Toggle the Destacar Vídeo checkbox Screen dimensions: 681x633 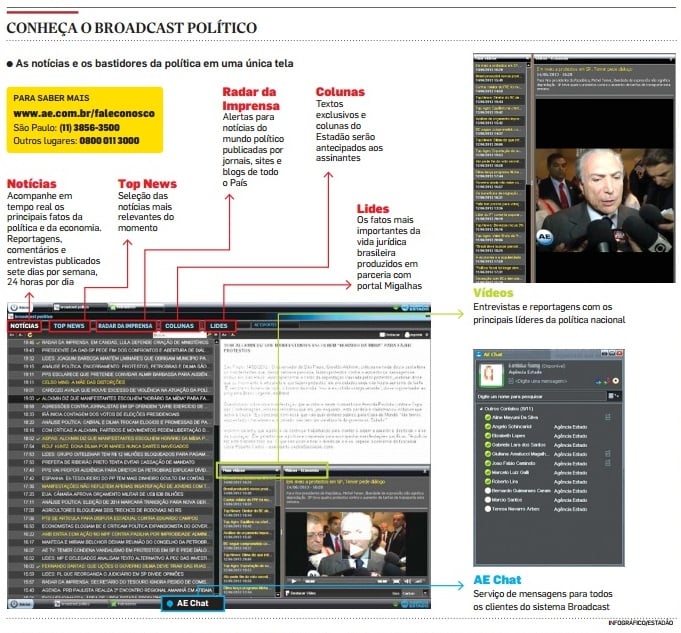point(290,593)
